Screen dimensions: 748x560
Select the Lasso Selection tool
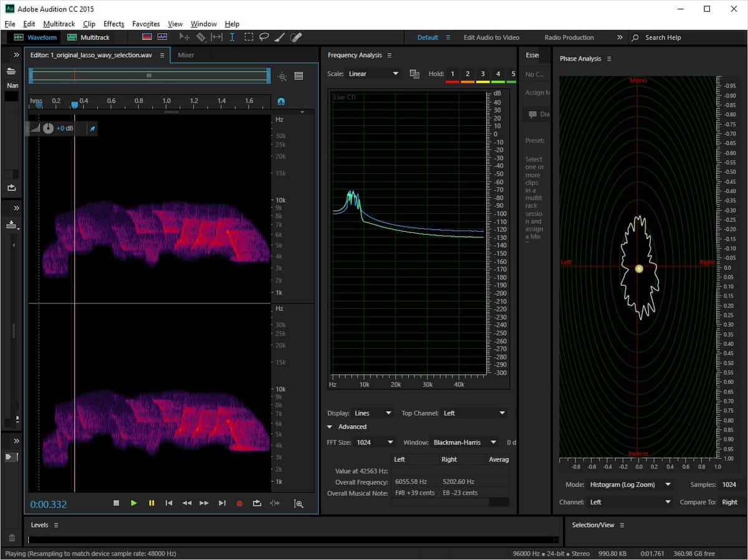coord(264,37)
